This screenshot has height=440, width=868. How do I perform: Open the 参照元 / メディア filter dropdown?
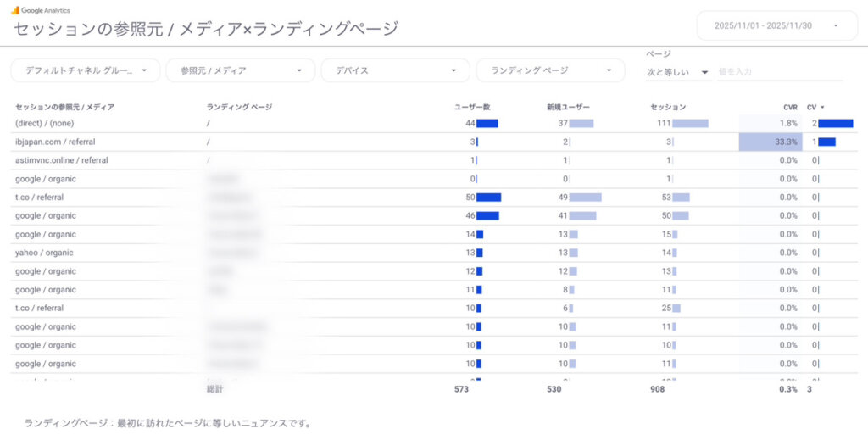[240, 70]
